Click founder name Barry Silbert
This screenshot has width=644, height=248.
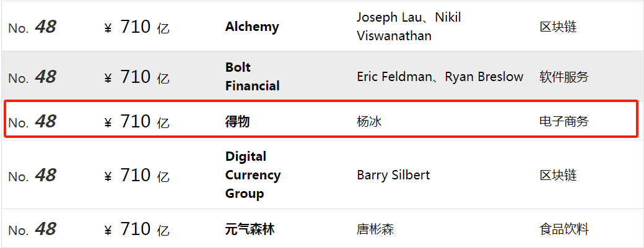click(x=393, y=175)
